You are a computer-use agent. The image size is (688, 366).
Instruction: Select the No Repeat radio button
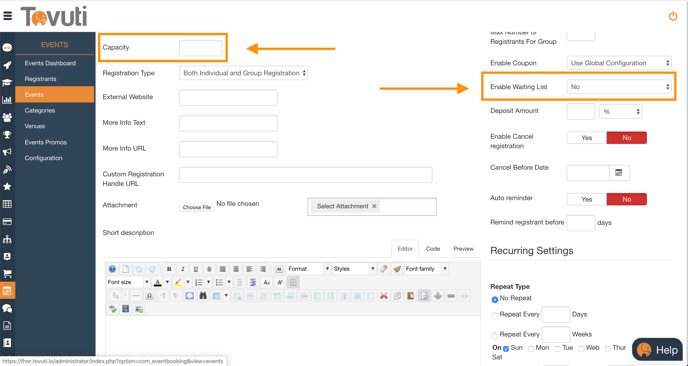495,299
